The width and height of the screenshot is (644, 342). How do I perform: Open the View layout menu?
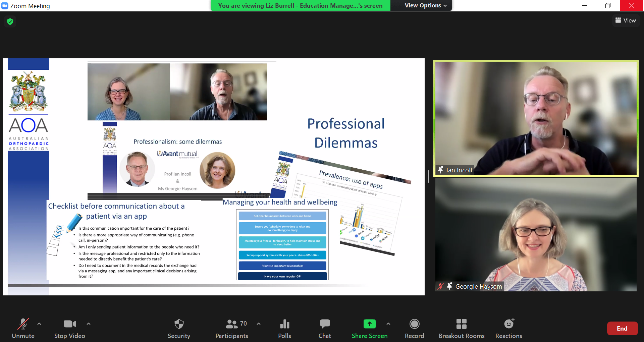point(626,20)
